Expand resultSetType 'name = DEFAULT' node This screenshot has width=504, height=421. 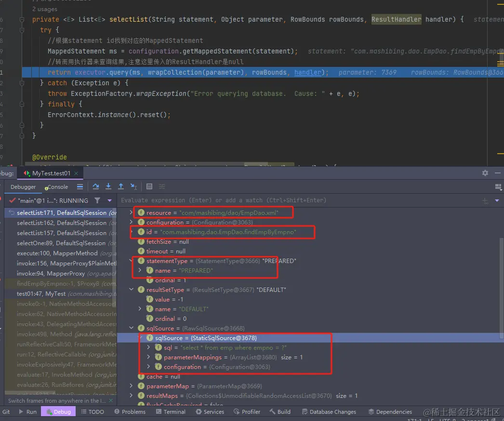point(140,309)
